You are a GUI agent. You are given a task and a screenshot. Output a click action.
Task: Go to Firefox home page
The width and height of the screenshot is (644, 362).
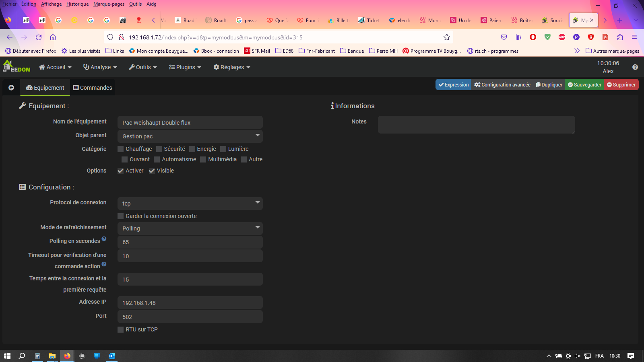[x=53, y=37]
